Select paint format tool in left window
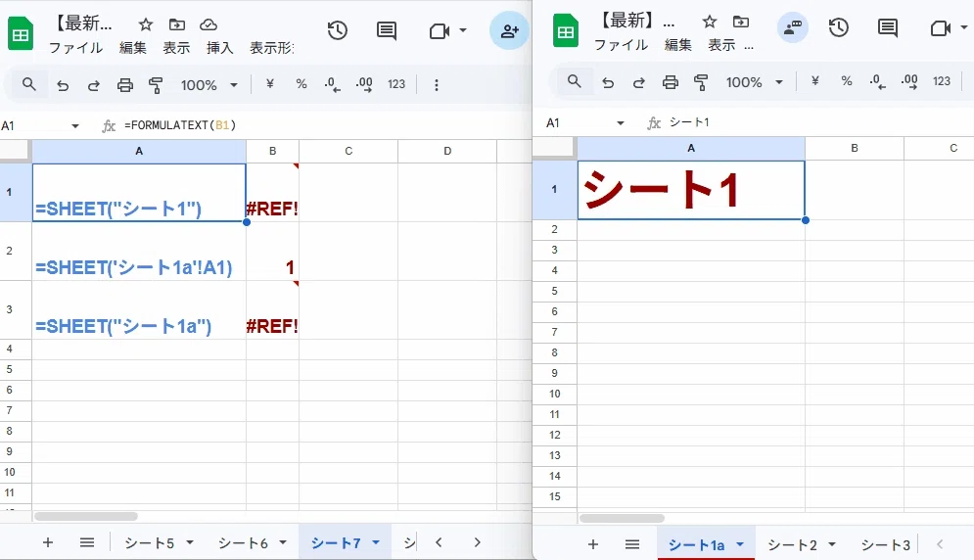The width and height of the screenshot is (974, 560). [x=156, y=85]
